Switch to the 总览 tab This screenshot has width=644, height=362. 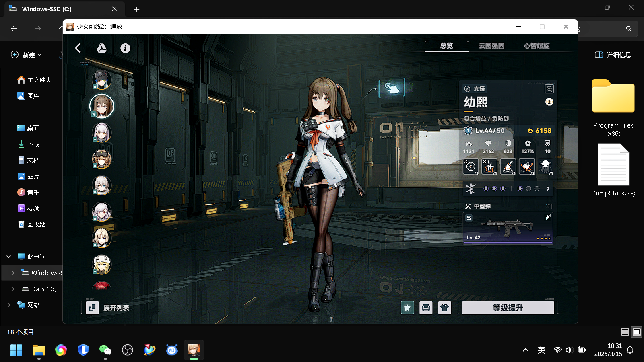[446, 46]
